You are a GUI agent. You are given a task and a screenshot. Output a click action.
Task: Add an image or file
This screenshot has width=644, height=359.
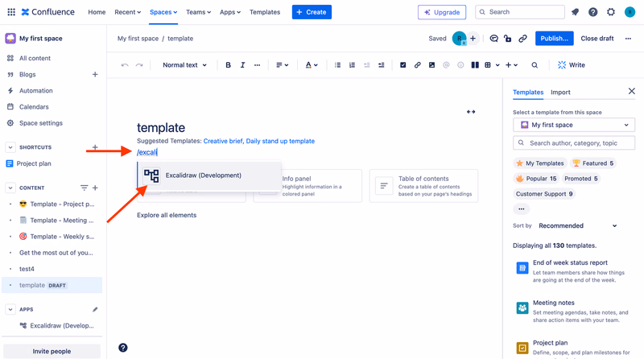[431, 65]
